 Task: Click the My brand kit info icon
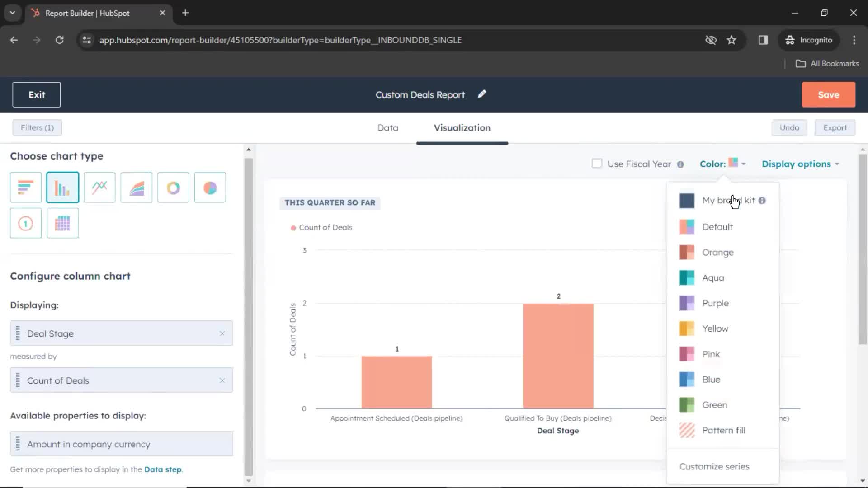[762, 201]
